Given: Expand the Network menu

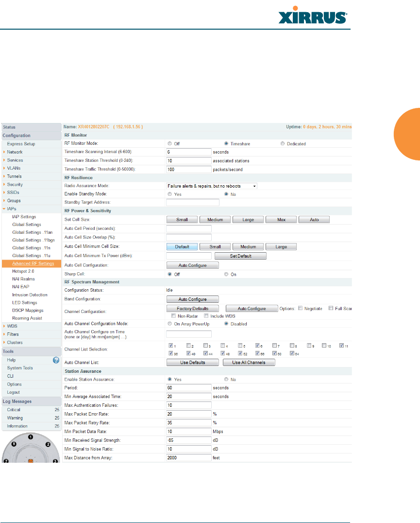Looking at the screenshot, I should 15,152.
